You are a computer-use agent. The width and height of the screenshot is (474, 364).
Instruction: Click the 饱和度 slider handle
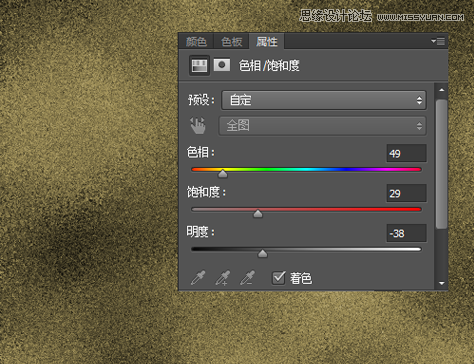coord(258,214)
